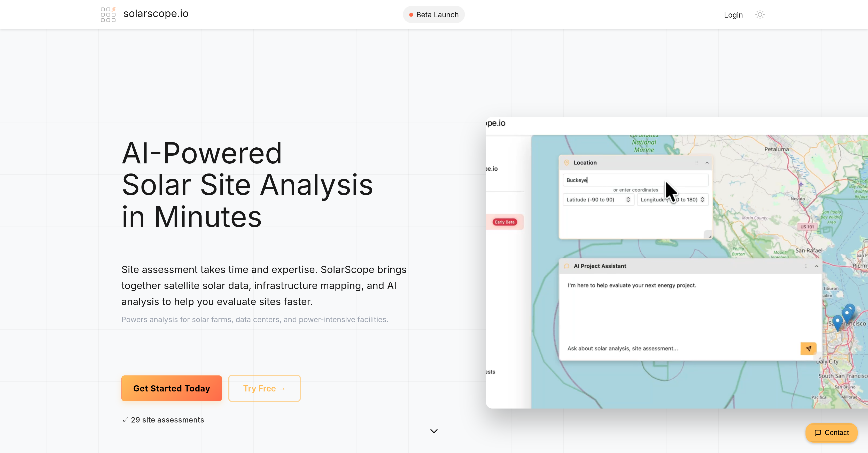Click the Location pin icon in panel header
Image resolution: width=868 pixels, height=453 pixels.
tap(567, 163)
